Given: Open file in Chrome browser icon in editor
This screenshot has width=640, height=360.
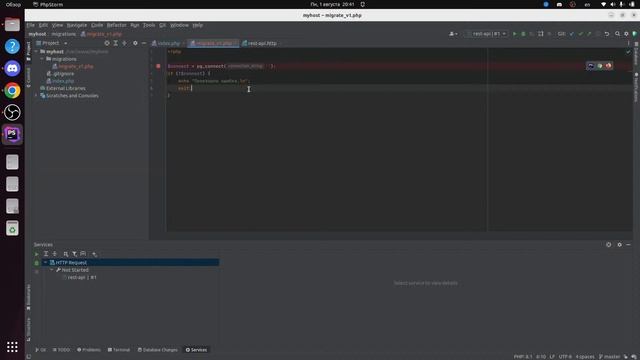Looking at the screenshot, I should (600, 66).
